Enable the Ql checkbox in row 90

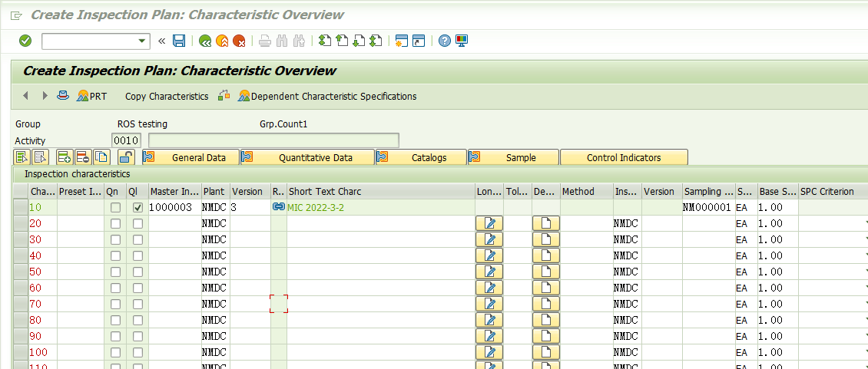[137, 336]
